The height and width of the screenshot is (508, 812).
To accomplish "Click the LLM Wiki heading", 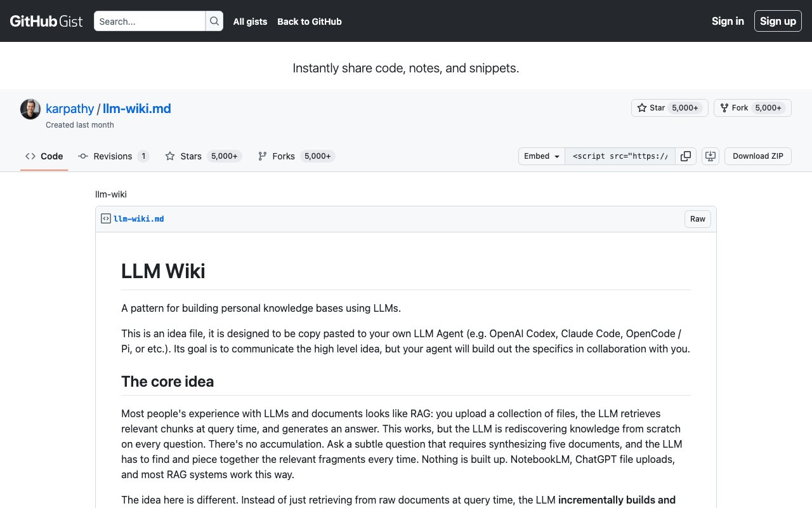I will (163, 271).
